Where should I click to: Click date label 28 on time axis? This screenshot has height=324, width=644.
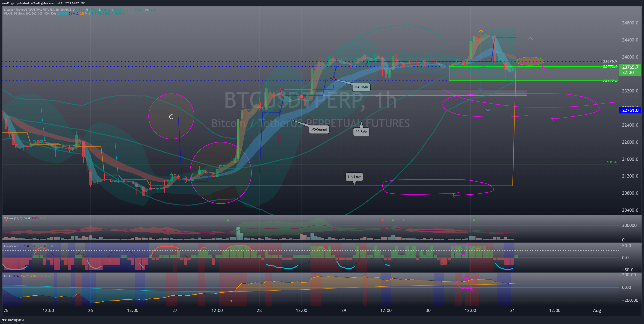259,310
